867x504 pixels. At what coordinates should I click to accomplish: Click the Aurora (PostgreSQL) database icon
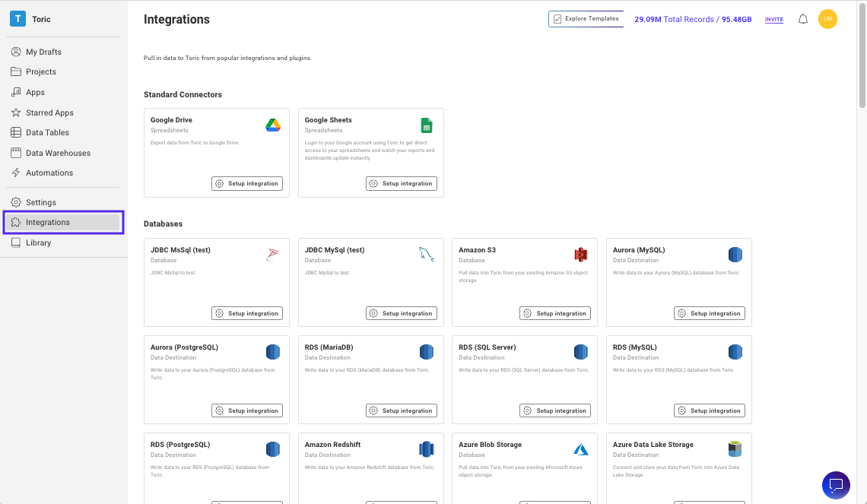coord(272,352)
